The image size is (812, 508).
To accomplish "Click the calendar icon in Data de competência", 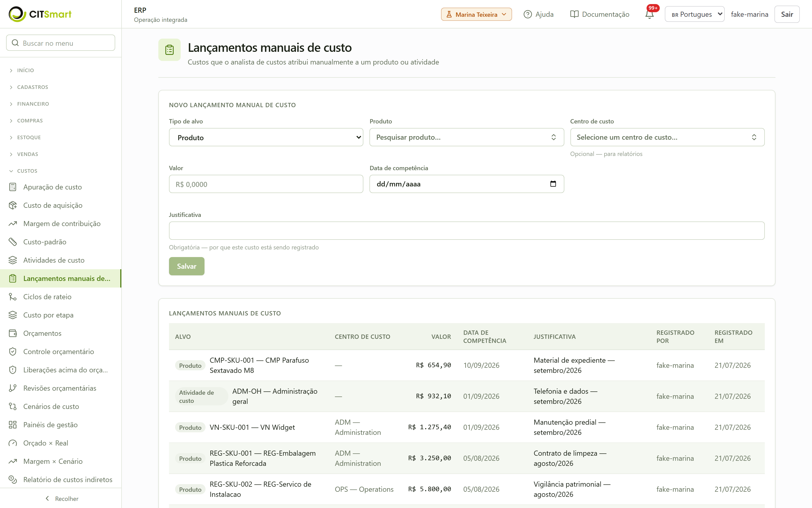I will (x=553, y=184).
